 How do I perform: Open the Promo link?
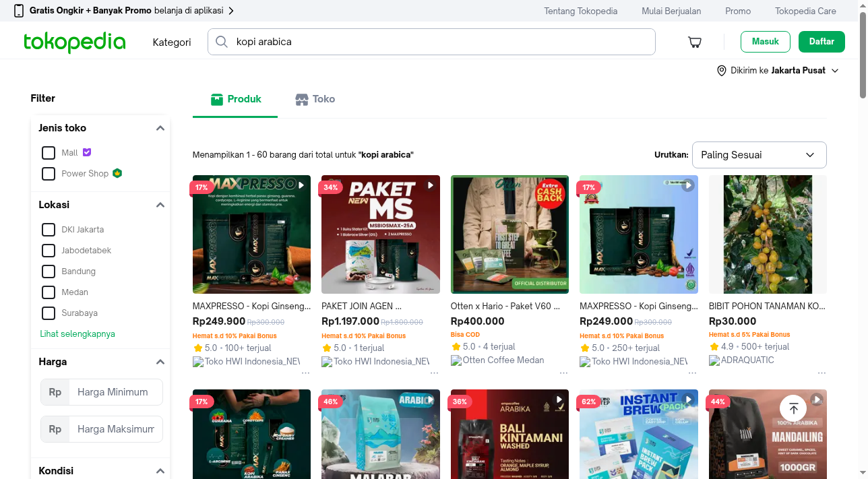(x=738, y=11)
